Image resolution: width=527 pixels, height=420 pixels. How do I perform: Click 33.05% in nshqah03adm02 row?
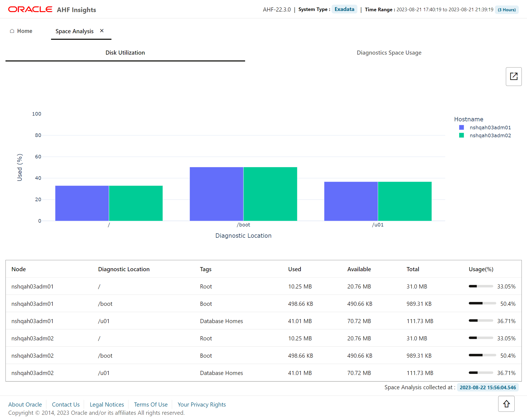coord(506,338)
